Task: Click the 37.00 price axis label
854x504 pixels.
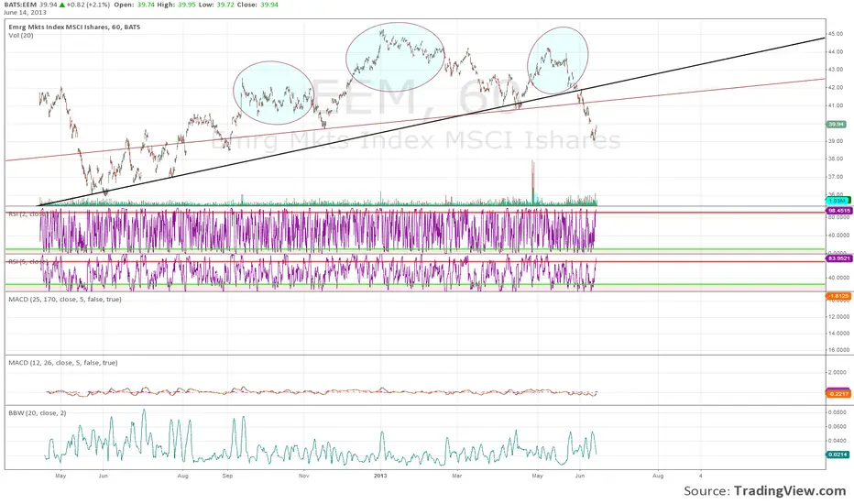Action: [836, 177]
